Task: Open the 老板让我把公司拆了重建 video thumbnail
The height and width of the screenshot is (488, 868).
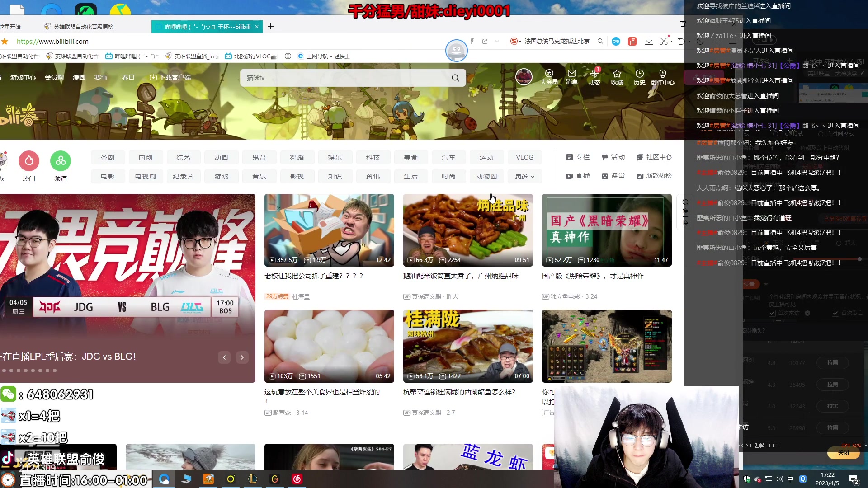Action: 329,230
